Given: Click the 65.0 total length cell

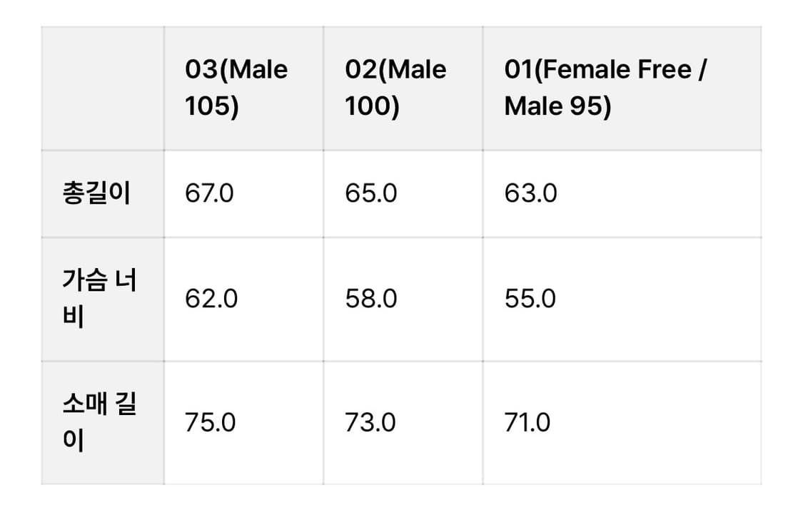Looking at the screenshot, I should (x=371, y=194).
